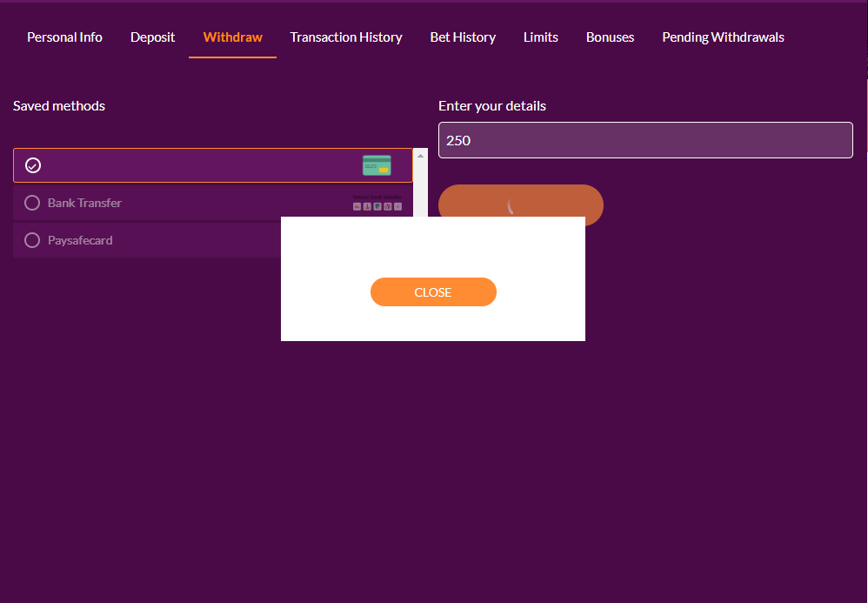Viewport: 868px width, 603px height.
Task: Select the checked saved card method radio
Action: coord(33,165)
